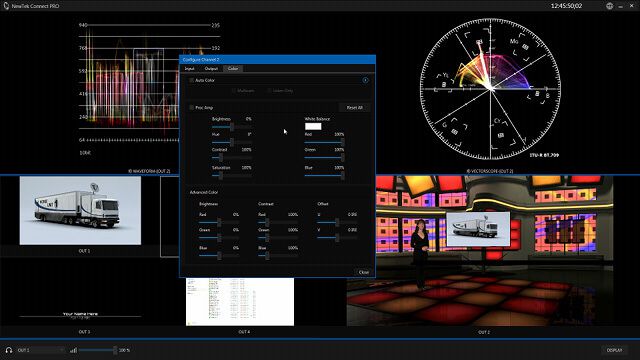The image size is (640, 360).
Task: Click the White Balance color swatch
Action: tap(313, 127)
